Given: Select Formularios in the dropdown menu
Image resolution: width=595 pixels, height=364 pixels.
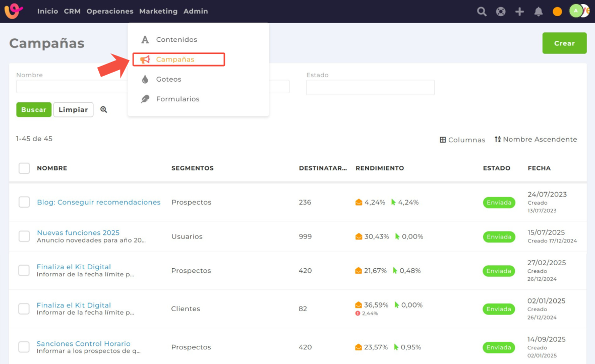Looking at the screenshot, I should [177, 99].
